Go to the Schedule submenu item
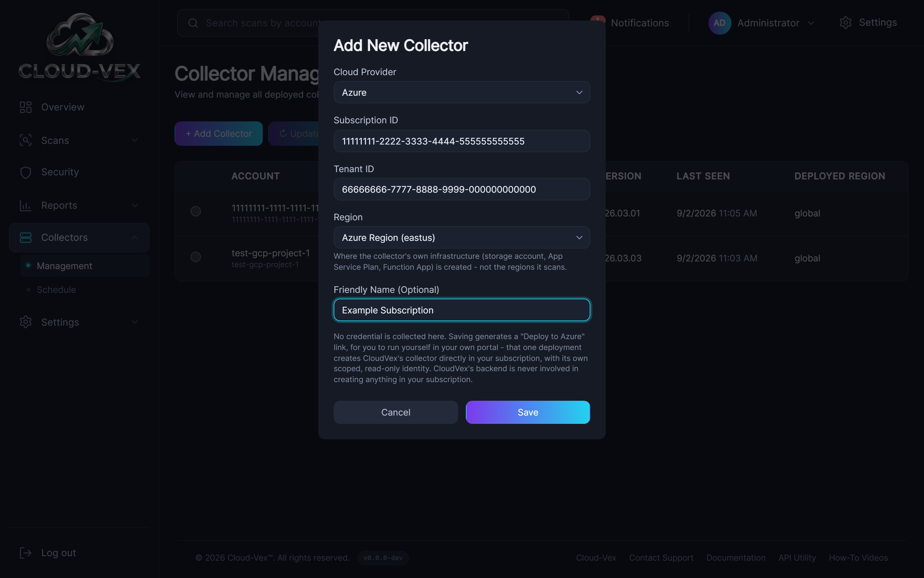The width and height of the screenshot is (924, 578). 84,290
